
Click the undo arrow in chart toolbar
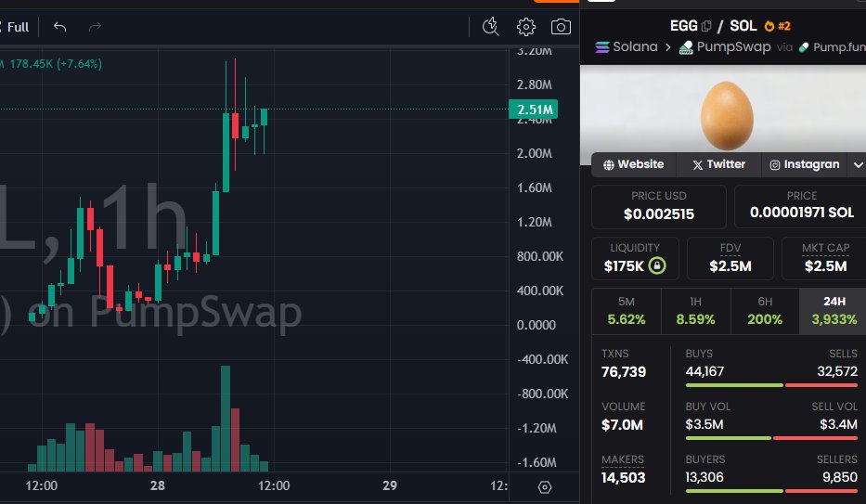[x=60, y=27]
